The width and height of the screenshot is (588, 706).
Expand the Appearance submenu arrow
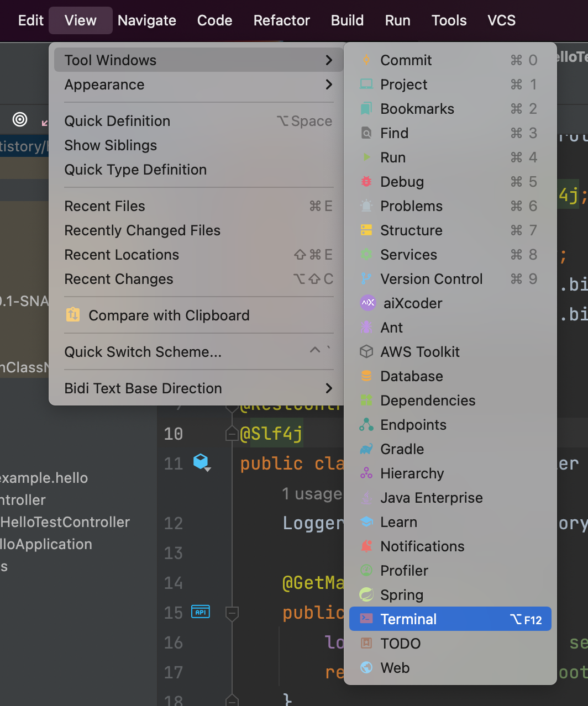pos(329,84)
